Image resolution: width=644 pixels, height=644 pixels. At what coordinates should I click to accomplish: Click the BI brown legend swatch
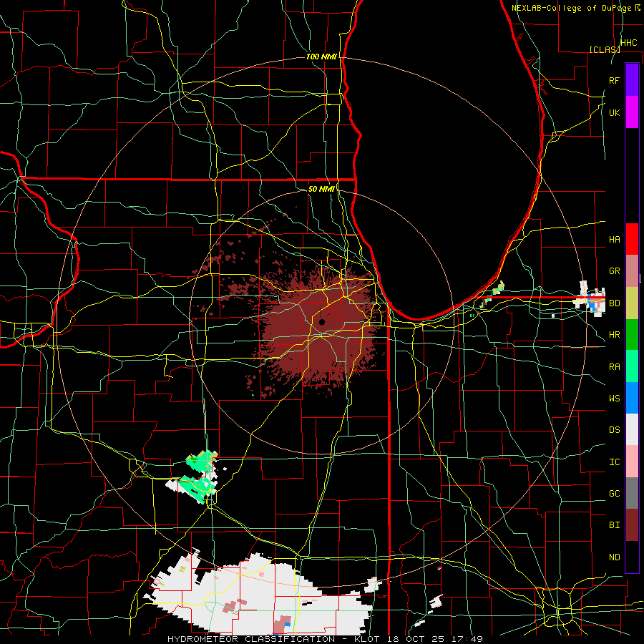click(x=632, y=525)
